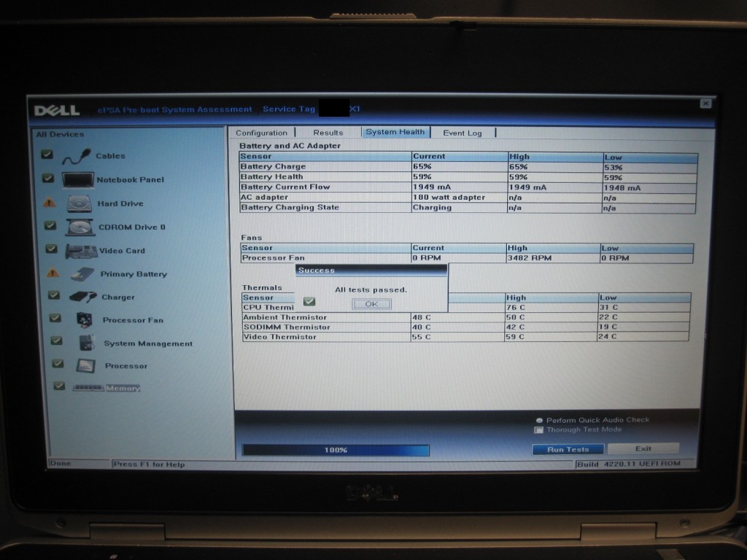
Task: Click the Done status bar entry
Action: [61, 463]
